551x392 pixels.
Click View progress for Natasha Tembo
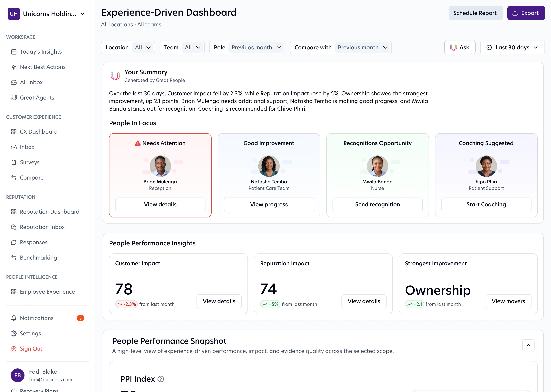(269, 204)
